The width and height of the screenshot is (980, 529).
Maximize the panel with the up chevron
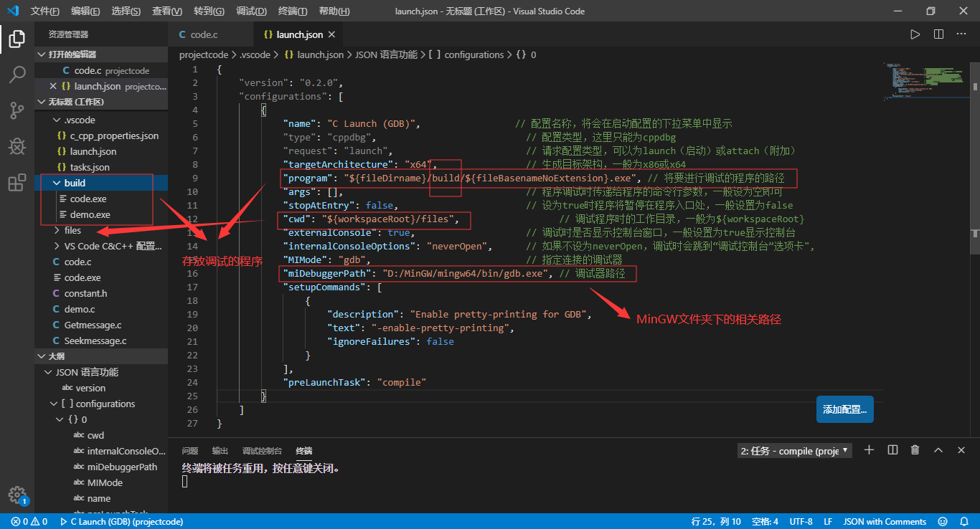(938, 450)
